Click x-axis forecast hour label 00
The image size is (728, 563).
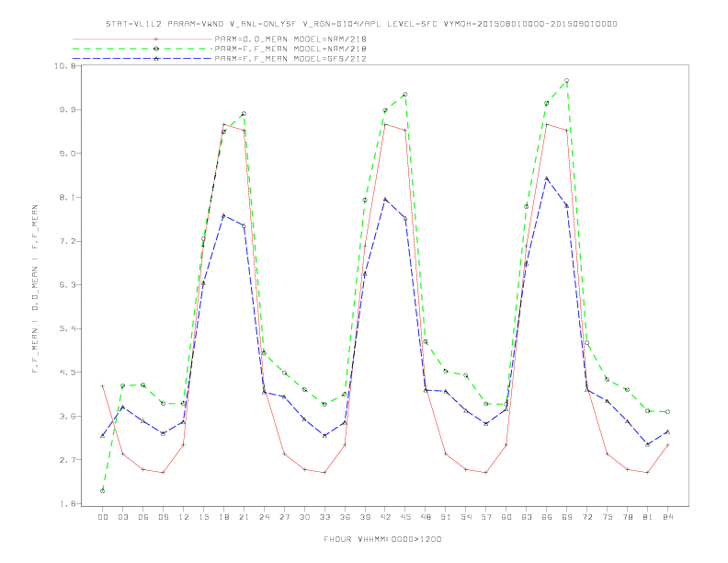coord(103,517)
